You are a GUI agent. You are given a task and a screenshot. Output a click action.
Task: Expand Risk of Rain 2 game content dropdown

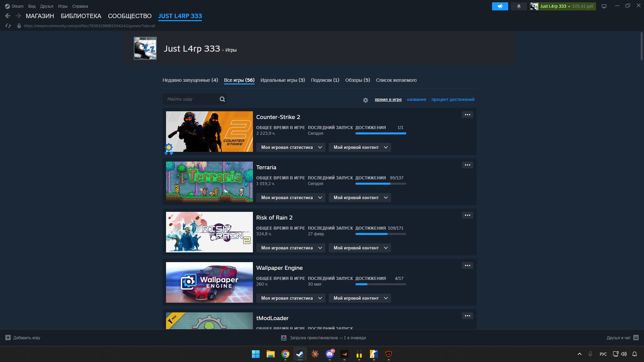point(360,248)
